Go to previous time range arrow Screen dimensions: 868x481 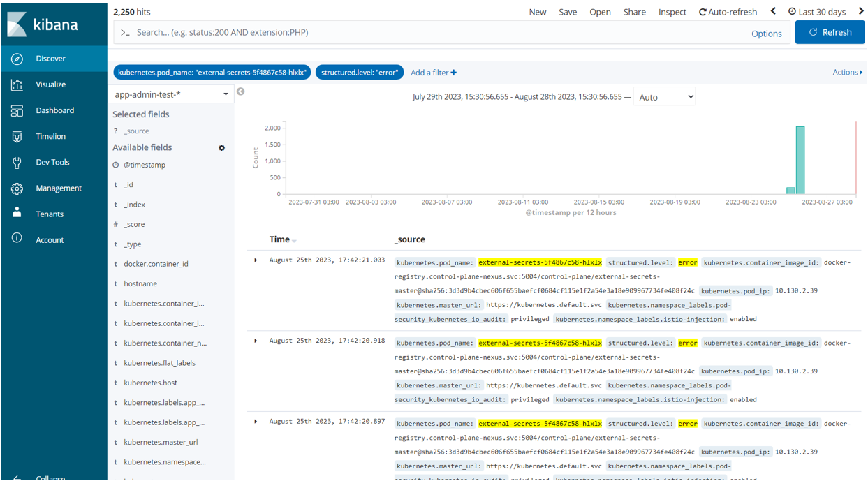773,11
